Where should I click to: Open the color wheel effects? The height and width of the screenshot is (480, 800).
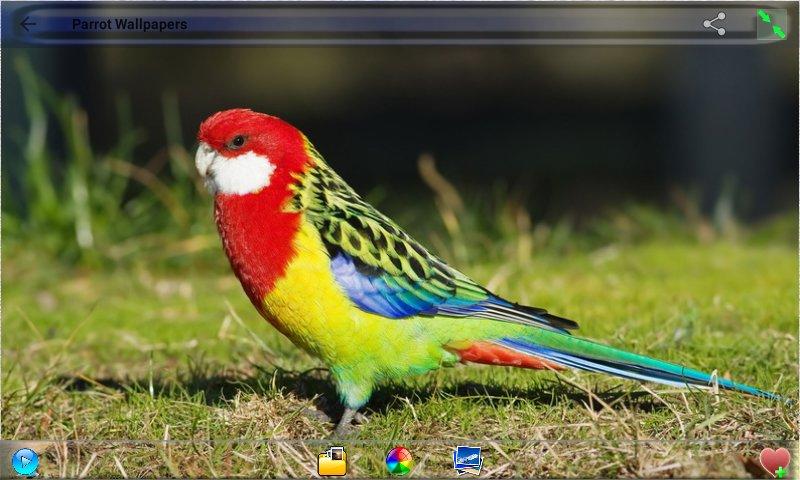coord(399,461)
